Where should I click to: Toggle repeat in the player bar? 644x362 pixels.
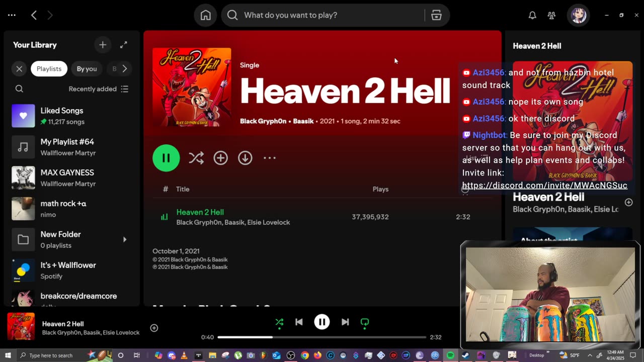tap(365, 322)
